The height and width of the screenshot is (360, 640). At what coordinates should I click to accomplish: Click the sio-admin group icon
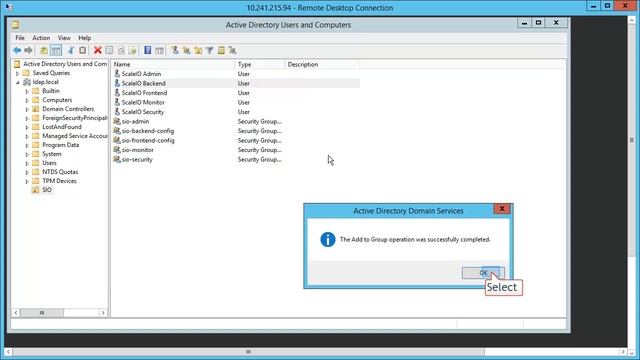[x=117, y=121]
